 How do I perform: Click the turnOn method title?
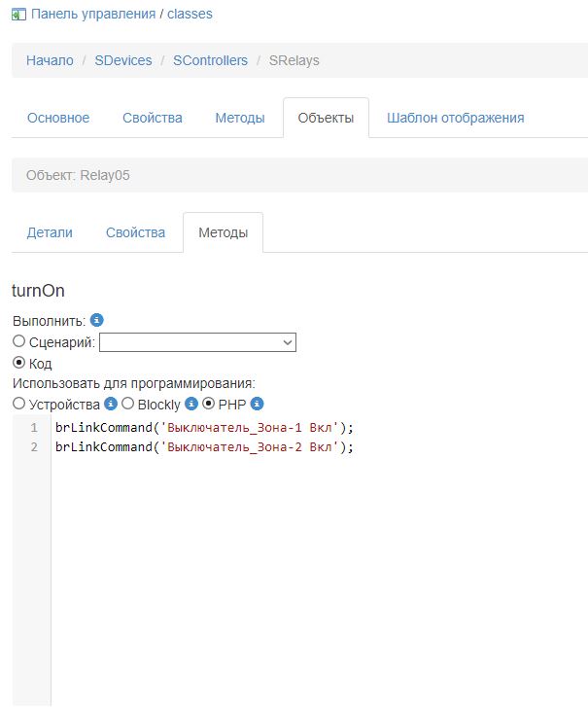pos(38,291)
